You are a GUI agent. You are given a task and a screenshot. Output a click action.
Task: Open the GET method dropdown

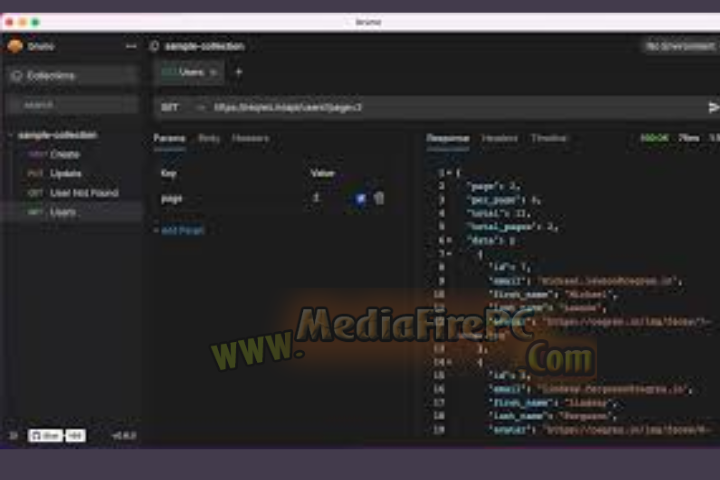pyautogui.click(x=181, y=107)
